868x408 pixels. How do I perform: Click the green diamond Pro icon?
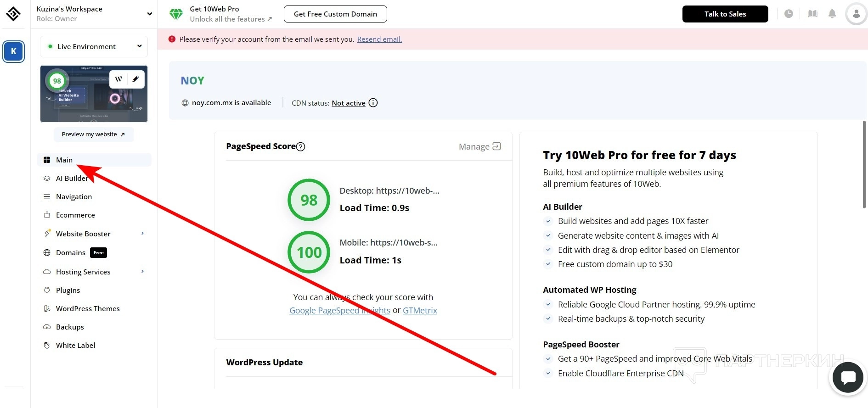(176, 14)
